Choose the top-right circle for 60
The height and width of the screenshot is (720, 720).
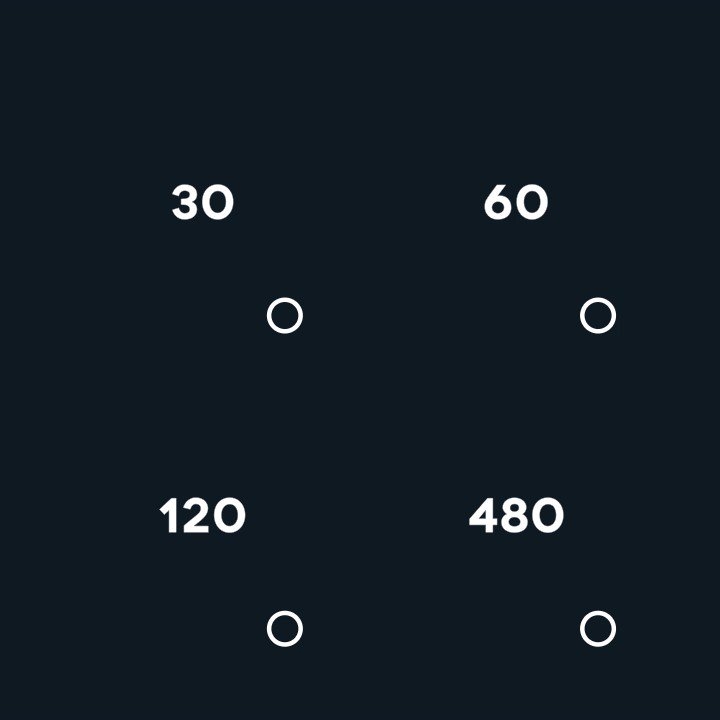[598, 316]
